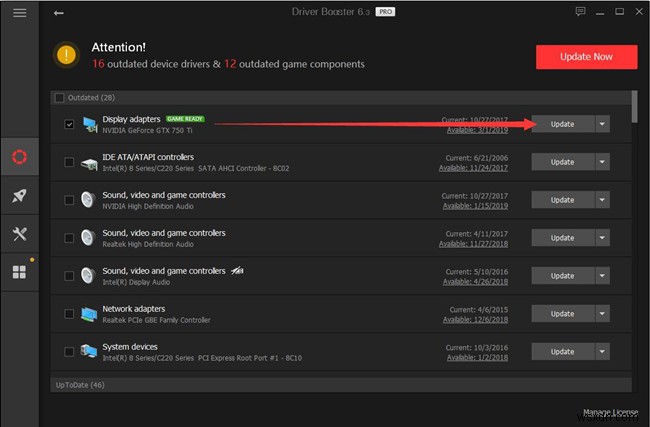Open the wrench Tools section
650x427 pixels.
tap(19, 234)
